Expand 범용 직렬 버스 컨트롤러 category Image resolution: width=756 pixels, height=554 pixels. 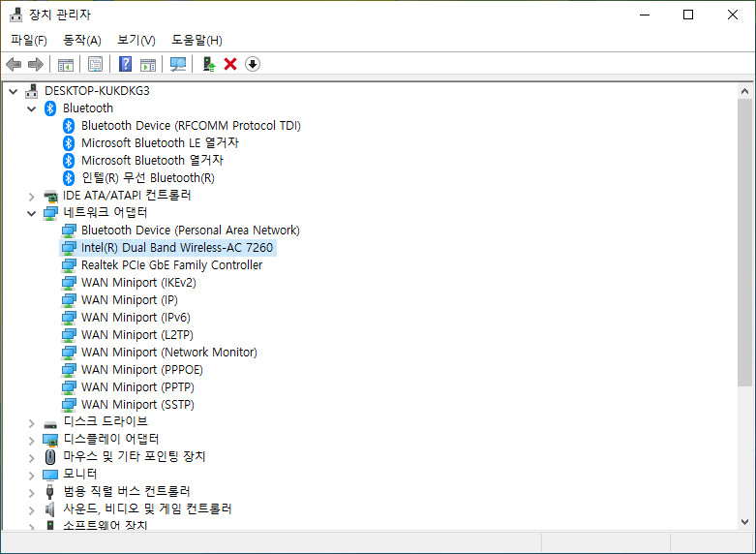pyautogui.click(x=31, y=493)
